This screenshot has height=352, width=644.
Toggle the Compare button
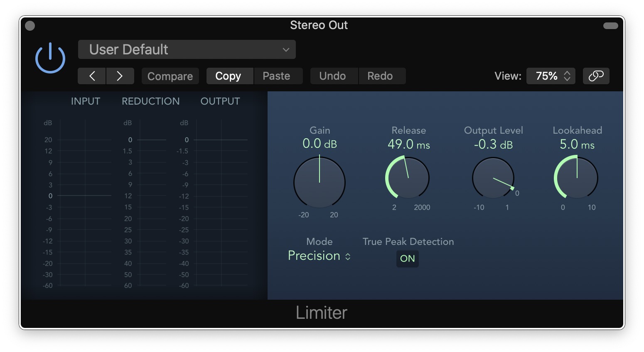[170, 76]
